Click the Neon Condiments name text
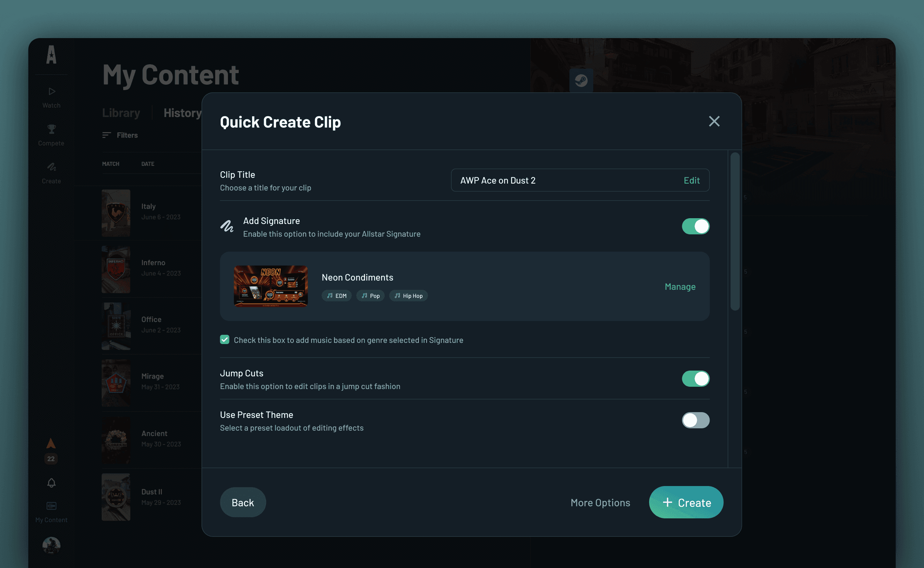This screenshot has height=568, width=924. (x=357, y=277)
